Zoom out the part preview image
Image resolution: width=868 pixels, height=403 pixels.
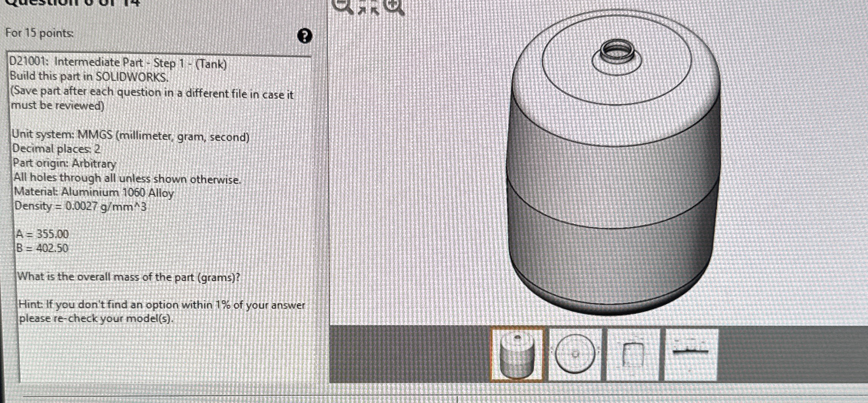tap(343, 6)
